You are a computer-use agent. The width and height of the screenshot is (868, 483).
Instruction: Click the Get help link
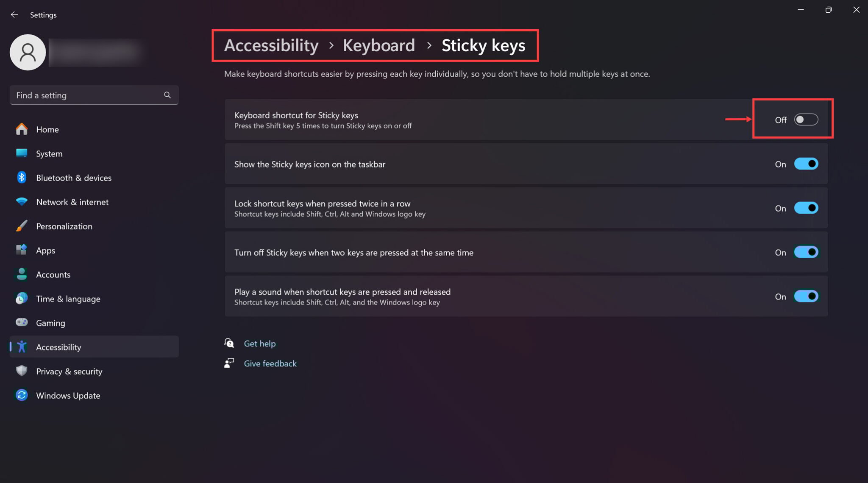[259, 343]
